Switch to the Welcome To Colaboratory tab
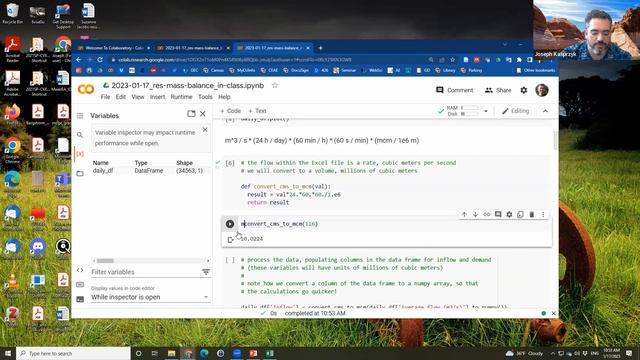 tap(114, 48)
